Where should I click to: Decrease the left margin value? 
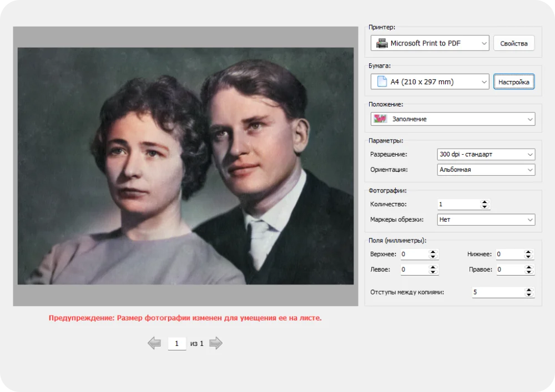point(433,272)
